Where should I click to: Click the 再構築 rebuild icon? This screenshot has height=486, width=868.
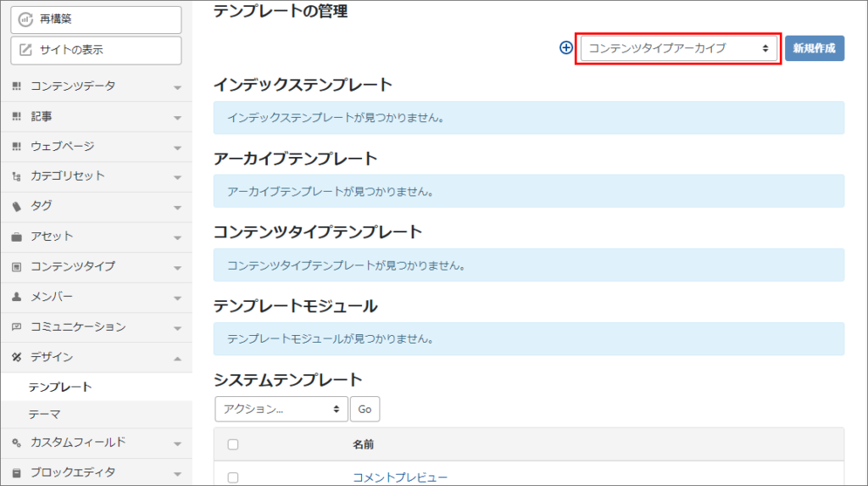[25, 20]
